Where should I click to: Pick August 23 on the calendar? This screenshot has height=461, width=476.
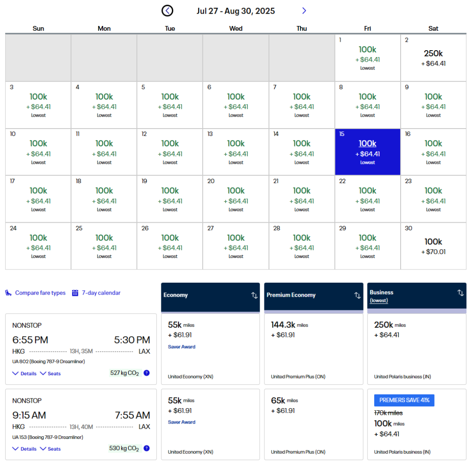click(x=434, y=199)
